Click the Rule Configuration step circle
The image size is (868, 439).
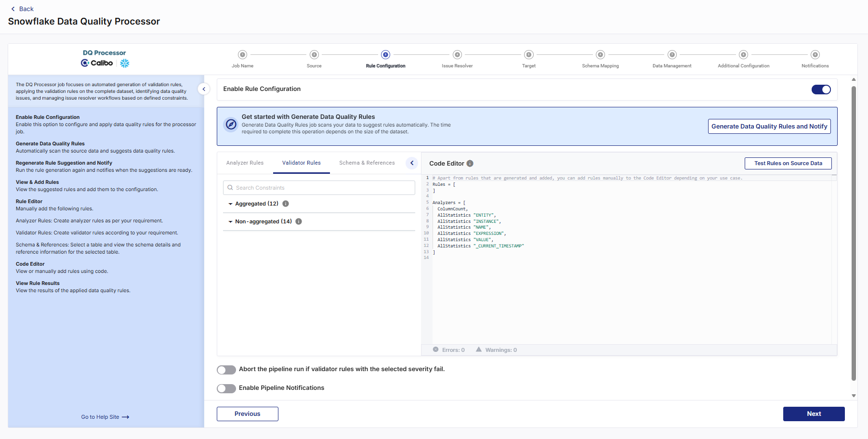385,55
